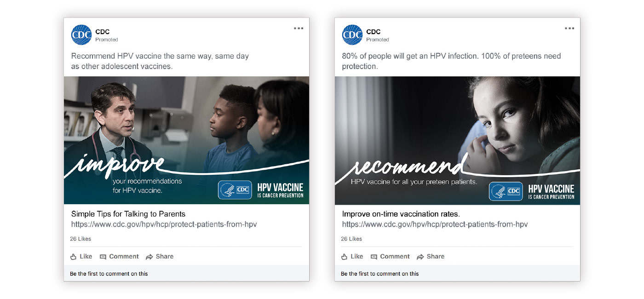Open three-dot menu on right post
Image resolution: width=644 pixels, height=299 pixels.
569,29
